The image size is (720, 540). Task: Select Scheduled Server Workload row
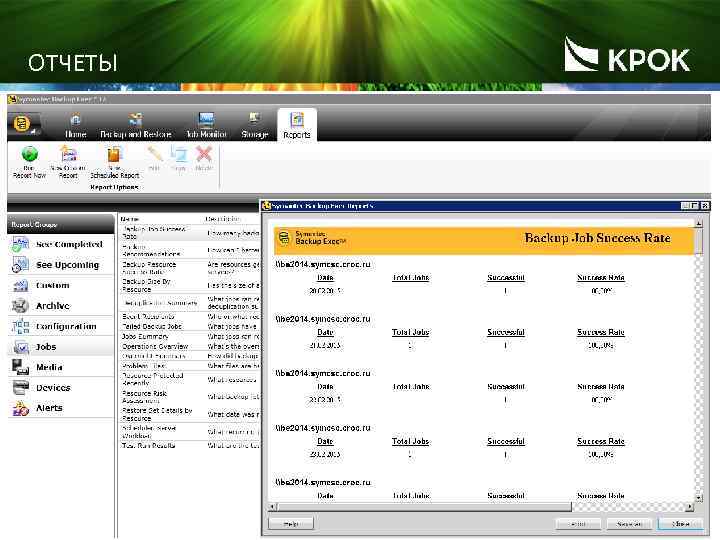pos(190,432)
